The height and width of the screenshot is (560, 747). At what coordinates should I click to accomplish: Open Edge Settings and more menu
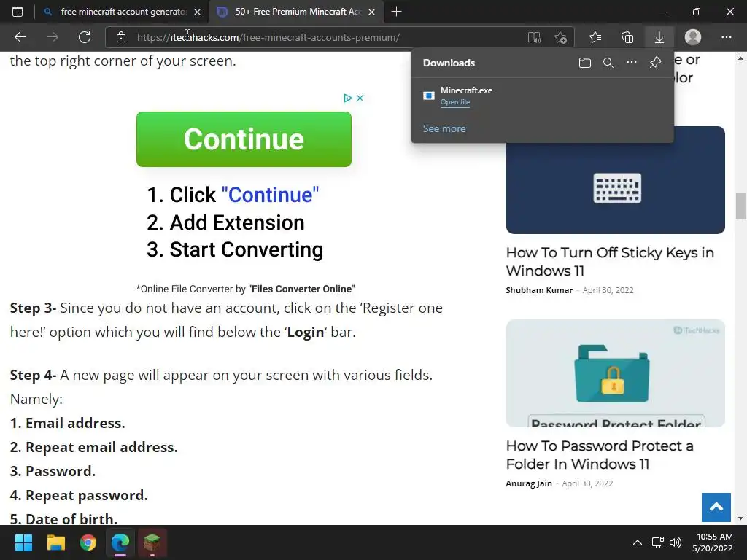click(726, 37)
